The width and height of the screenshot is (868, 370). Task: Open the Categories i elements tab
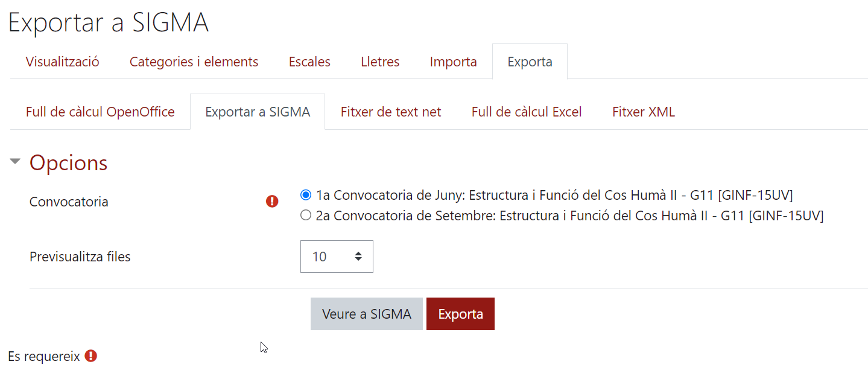194,62
